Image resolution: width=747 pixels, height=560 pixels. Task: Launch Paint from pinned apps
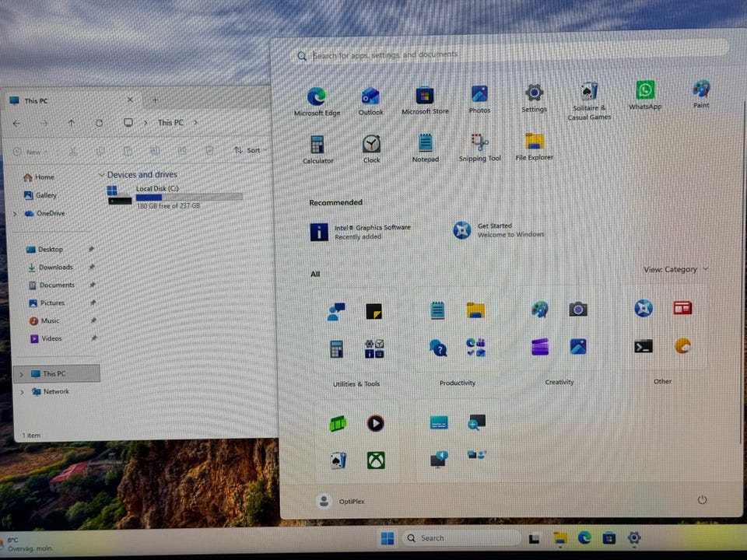(701, 94)
